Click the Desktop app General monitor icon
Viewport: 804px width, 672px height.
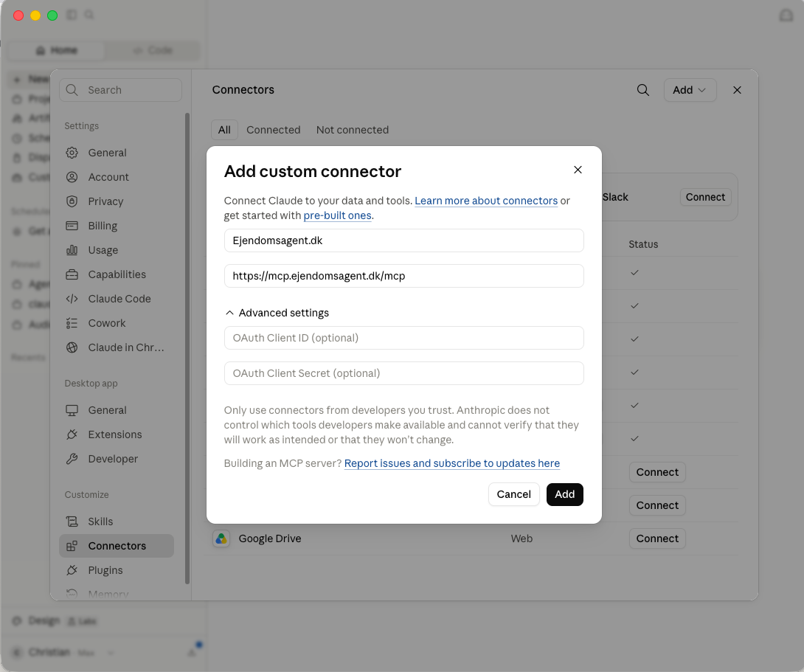[x=72, y=410]
